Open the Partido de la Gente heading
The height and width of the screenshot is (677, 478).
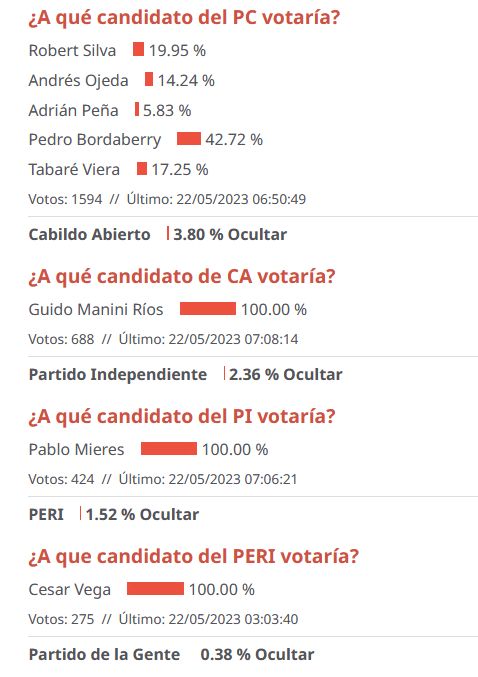(x=104, y=654)
